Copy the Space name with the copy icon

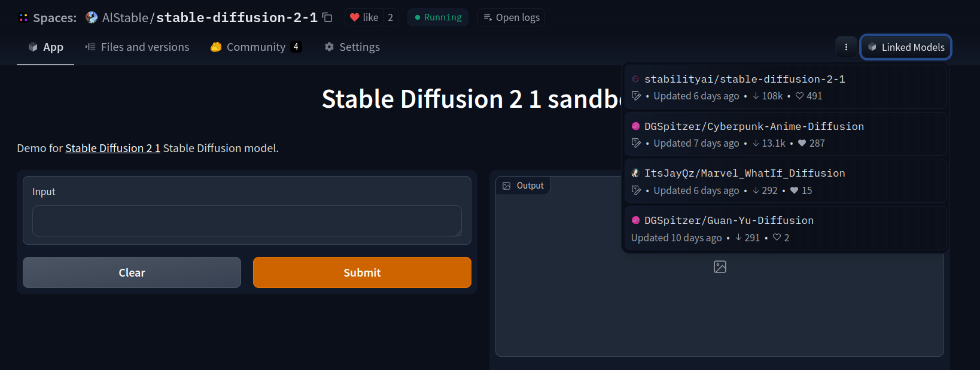[327, 17]
